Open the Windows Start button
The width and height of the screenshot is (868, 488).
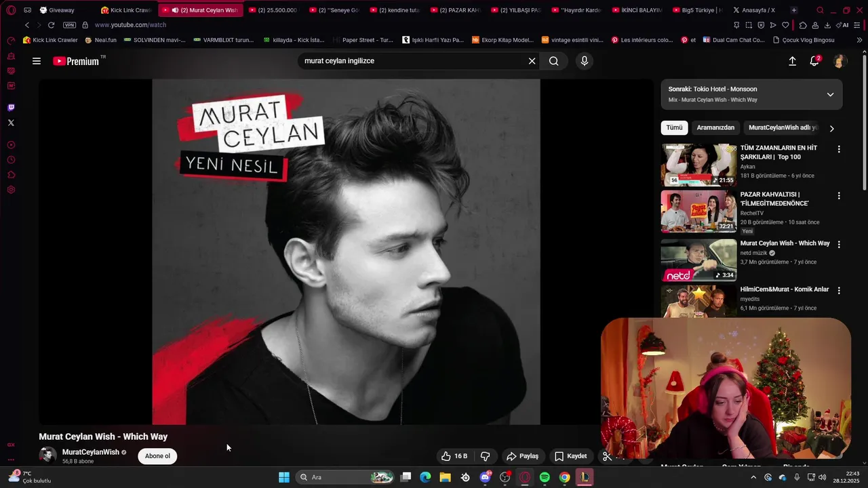point(284,477)
